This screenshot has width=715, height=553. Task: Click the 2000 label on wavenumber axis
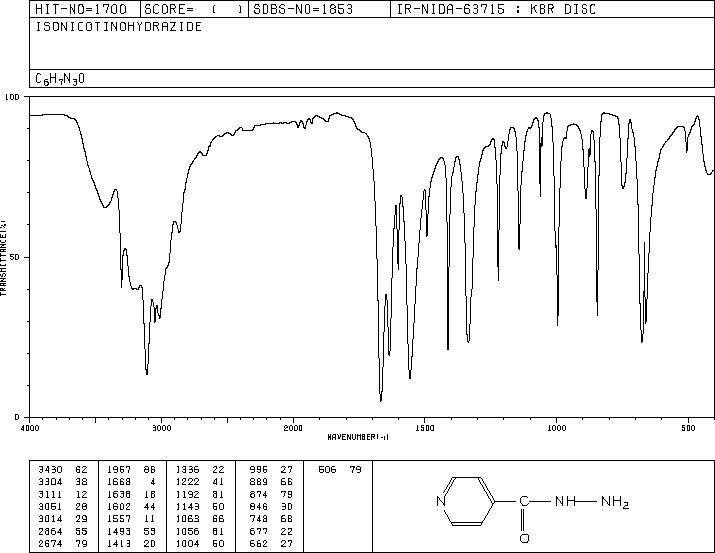(293, 428)
